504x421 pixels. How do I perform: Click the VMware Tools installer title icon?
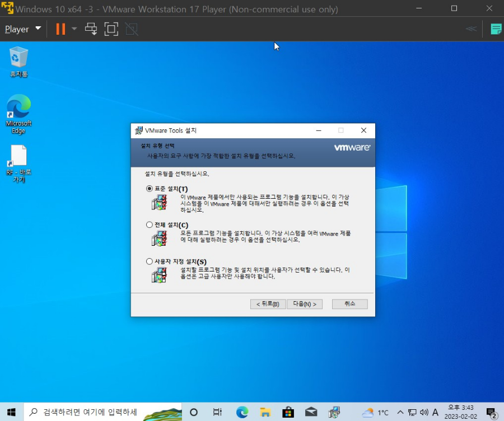139,130
